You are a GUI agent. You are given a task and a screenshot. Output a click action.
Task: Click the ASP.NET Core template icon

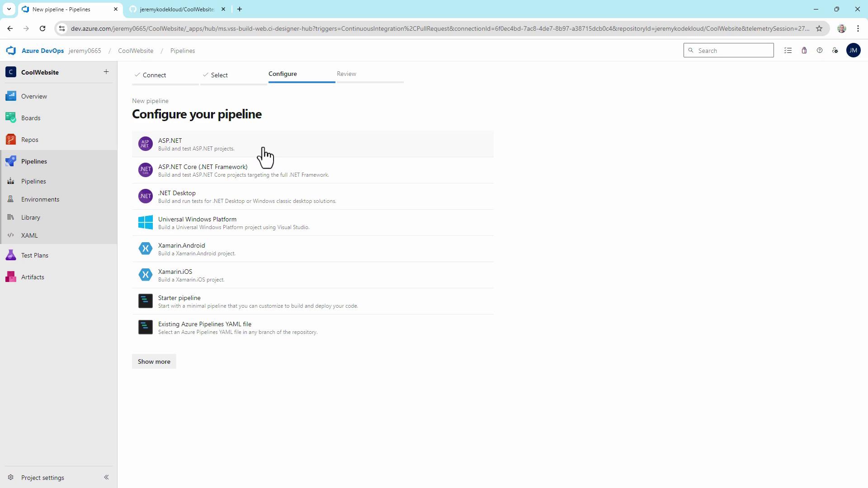(146, 170)
